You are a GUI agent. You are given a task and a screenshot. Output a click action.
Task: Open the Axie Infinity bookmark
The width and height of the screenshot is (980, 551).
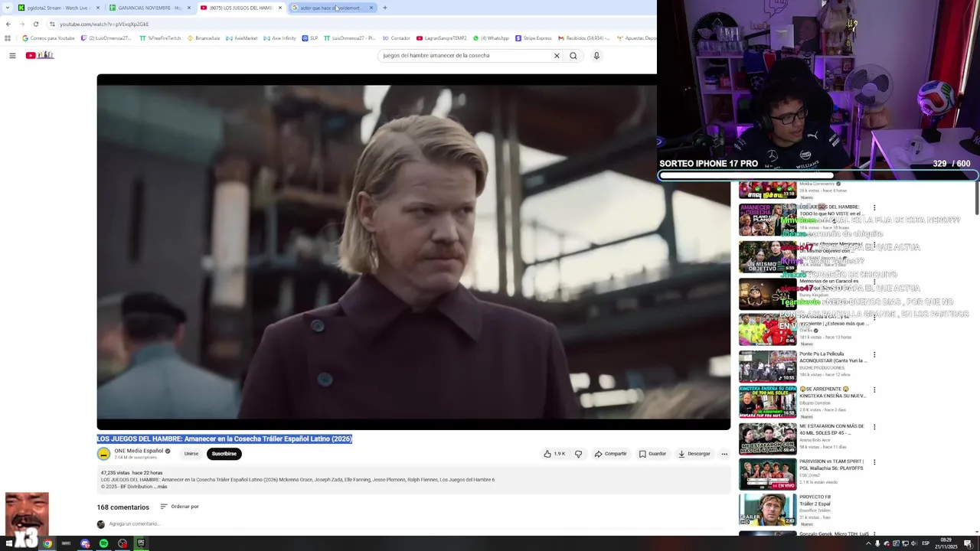pos(279,38)
